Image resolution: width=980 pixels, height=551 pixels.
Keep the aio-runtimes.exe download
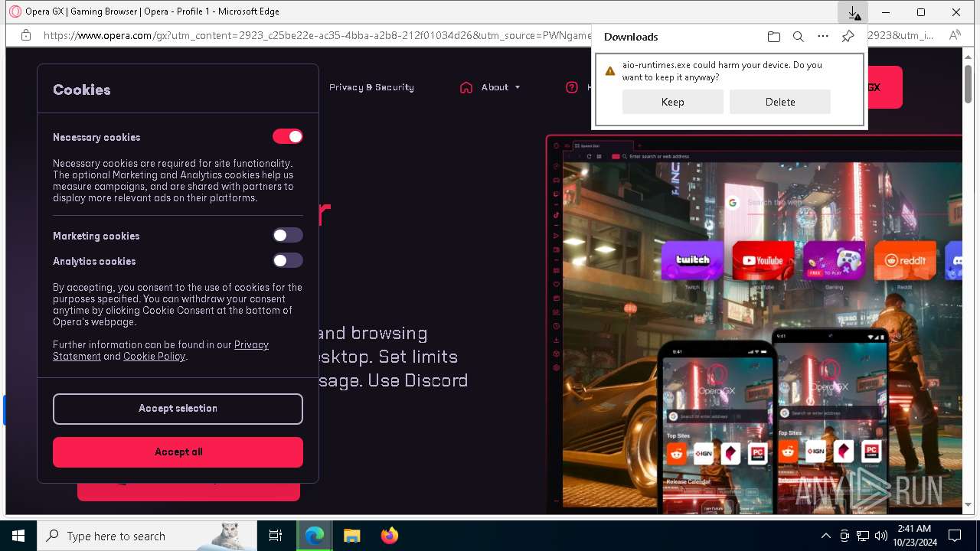tap(672, 102)
